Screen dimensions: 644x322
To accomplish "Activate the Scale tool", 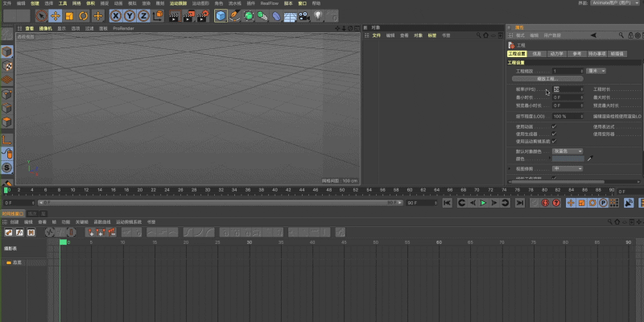I will point(69,16).
